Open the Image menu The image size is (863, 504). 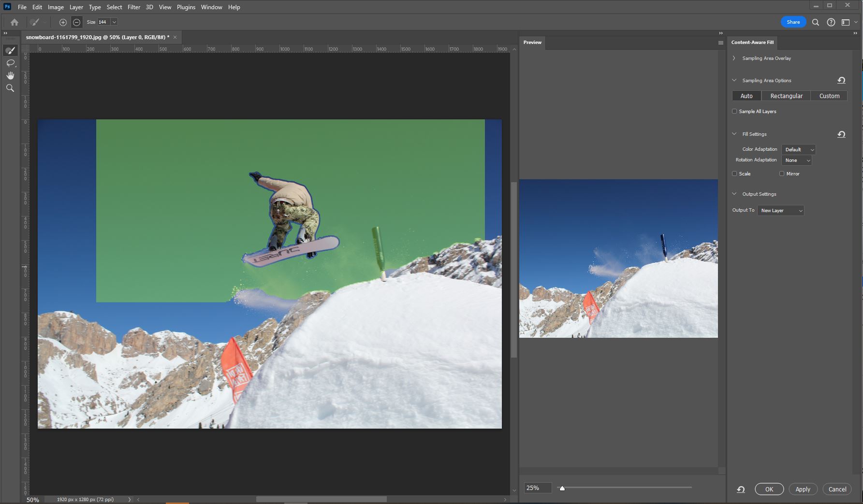point(56,7)
